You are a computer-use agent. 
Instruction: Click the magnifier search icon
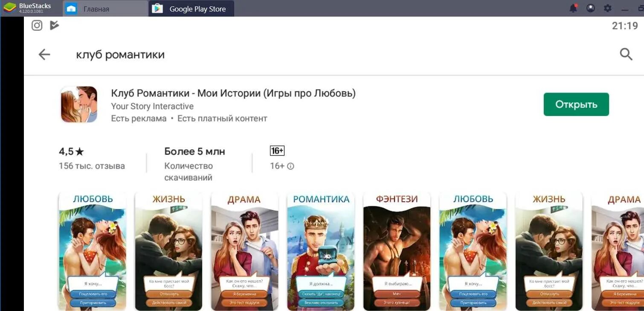click(x=626, y=54)
